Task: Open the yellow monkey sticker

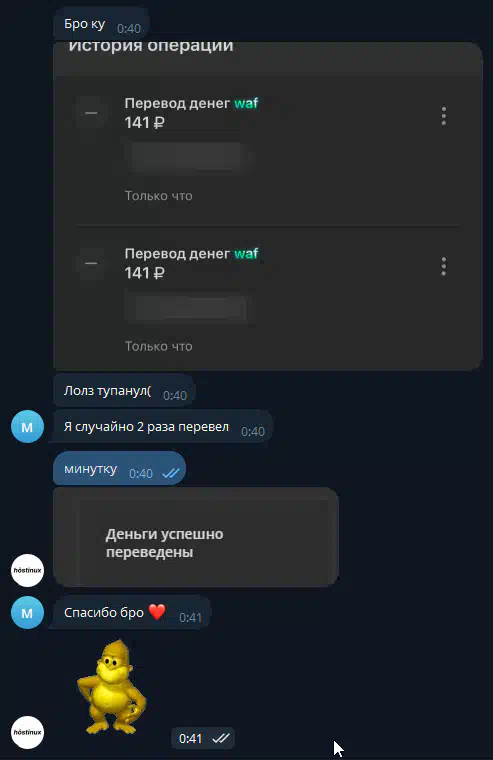Action: (111, 687)
